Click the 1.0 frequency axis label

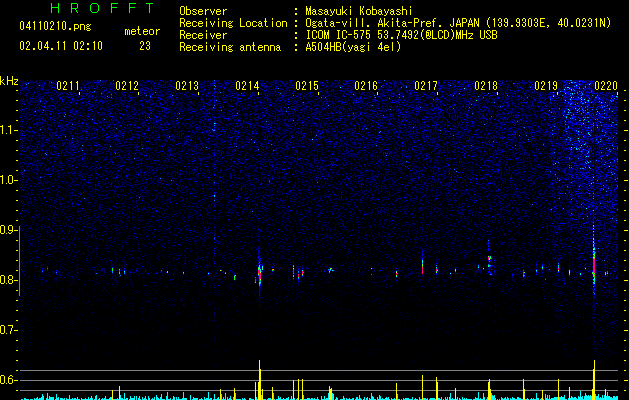point(9,180)
